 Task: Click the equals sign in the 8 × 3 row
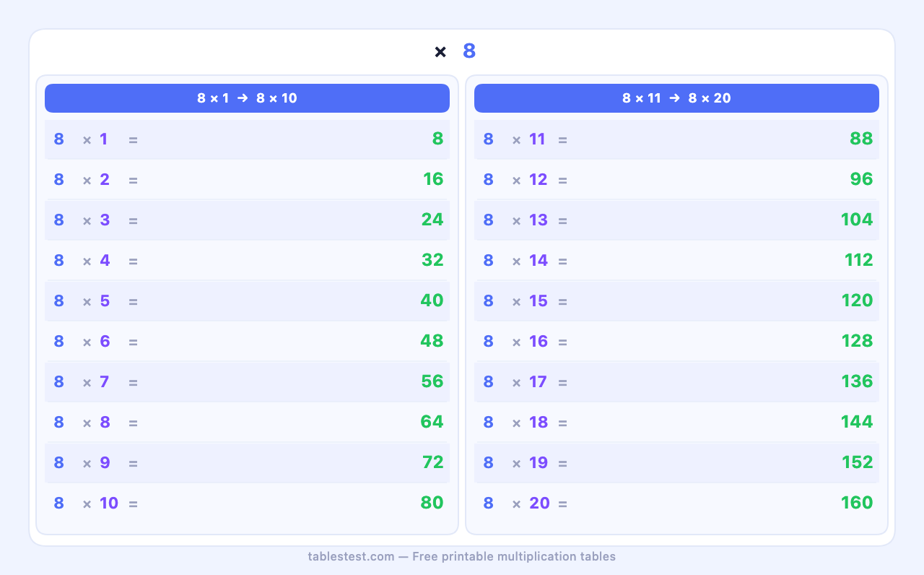point(133,220)
